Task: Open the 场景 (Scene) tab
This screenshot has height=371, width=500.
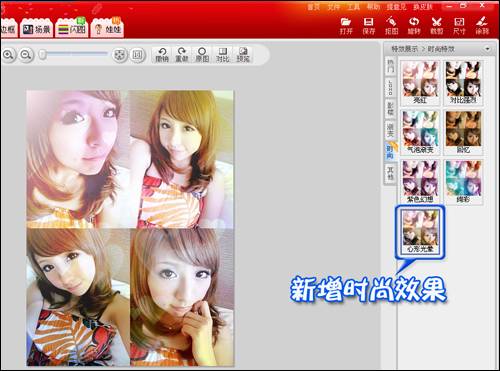Action: [37, 29]
